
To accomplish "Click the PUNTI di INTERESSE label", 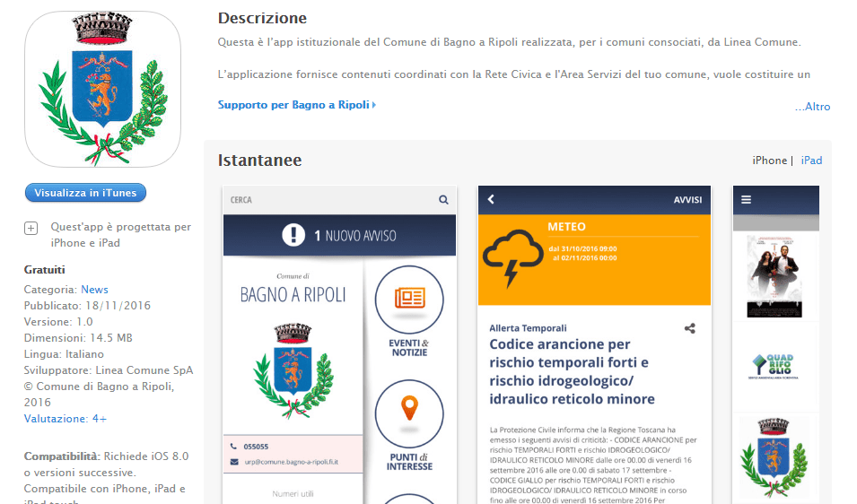I will [409, 462].
